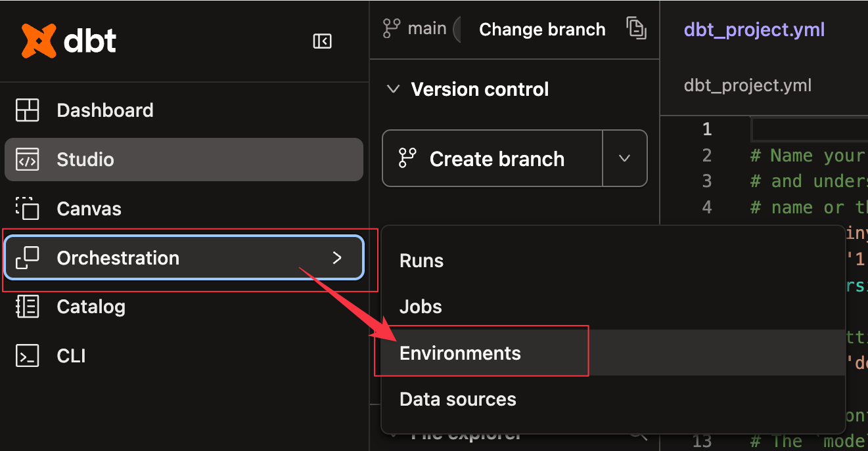This screenshot has width=868, height=451.
Task: Click the Create branch button
Action: (x=493, y=158)
